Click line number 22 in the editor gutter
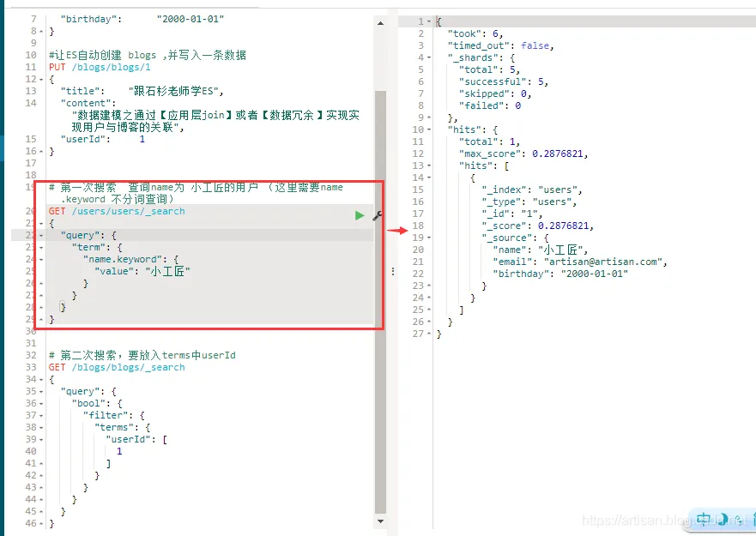 coord(31,235)
